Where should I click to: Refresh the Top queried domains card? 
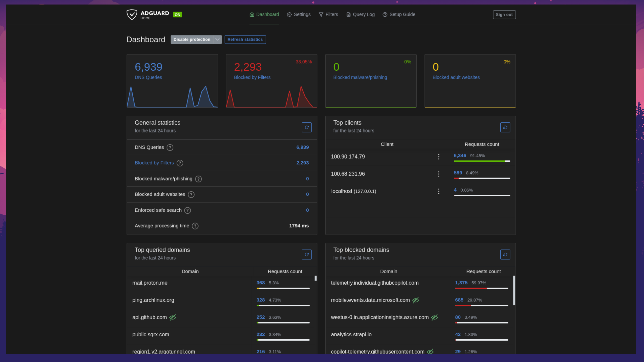point(307,255)
